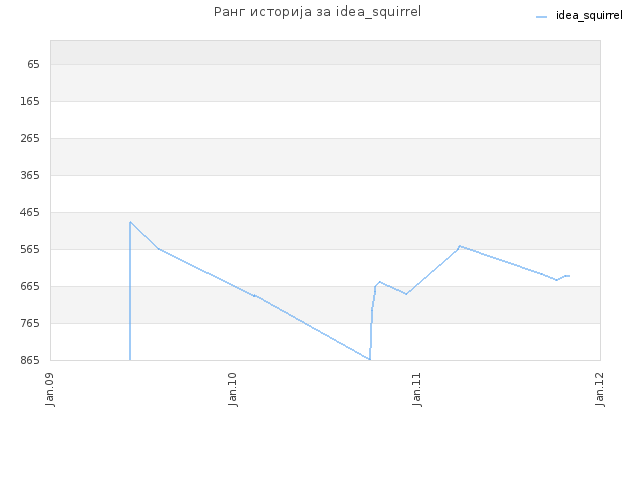640x480 pixels.
Task: Click the last data point of line
Action: click(x=569, y=276)
